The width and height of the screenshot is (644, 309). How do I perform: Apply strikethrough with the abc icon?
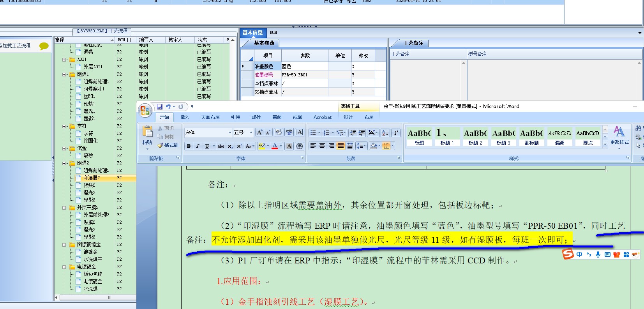coord(221,146)
